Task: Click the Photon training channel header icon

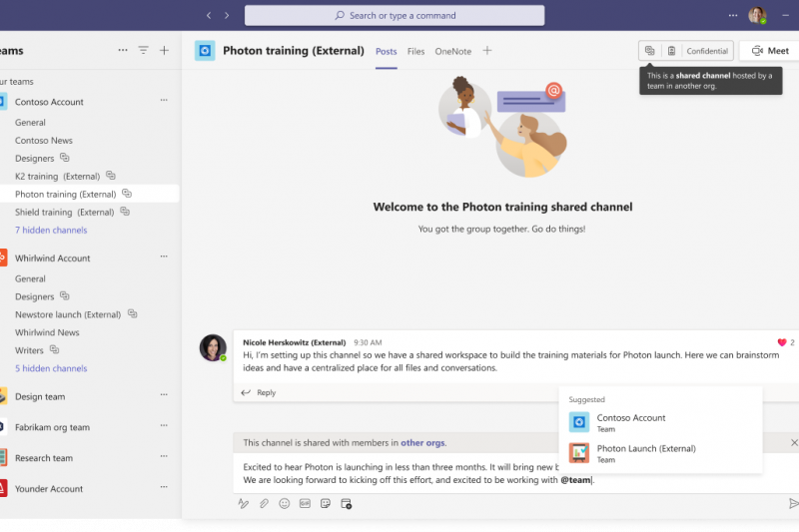Action: (205, 50)
